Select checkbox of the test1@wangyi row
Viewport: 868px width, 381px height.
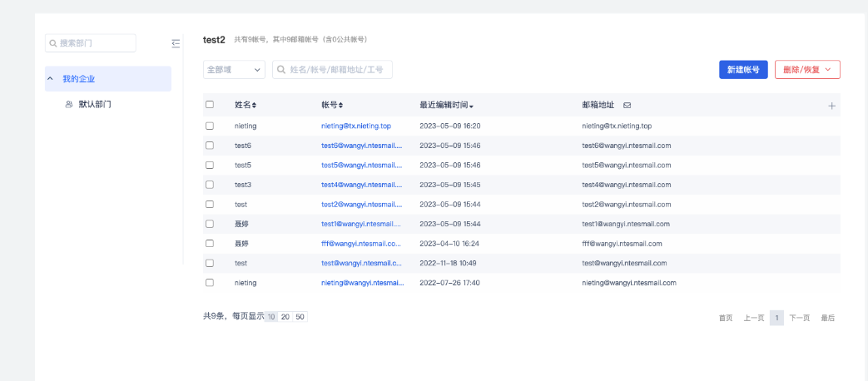click(x=210, y=224)
